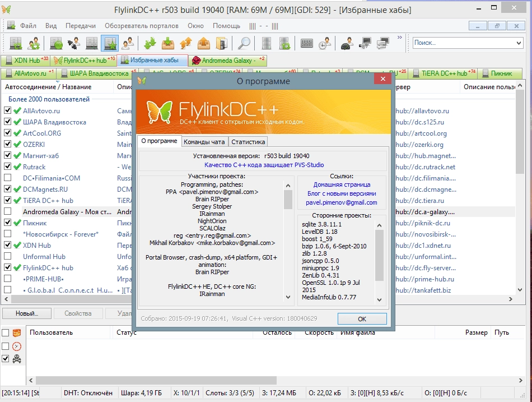Untick the checkbox beside the skull icon
Image resolution: width=532 pixels, height=402 pixels.
pyautogui.click(x=6, y=358)
